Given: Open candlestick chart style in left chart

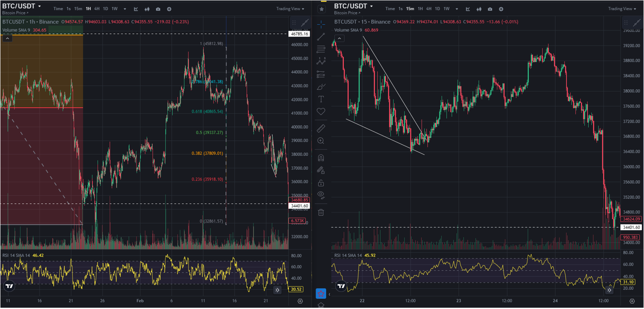Looking at the screenshot, I should click(147, 9).
